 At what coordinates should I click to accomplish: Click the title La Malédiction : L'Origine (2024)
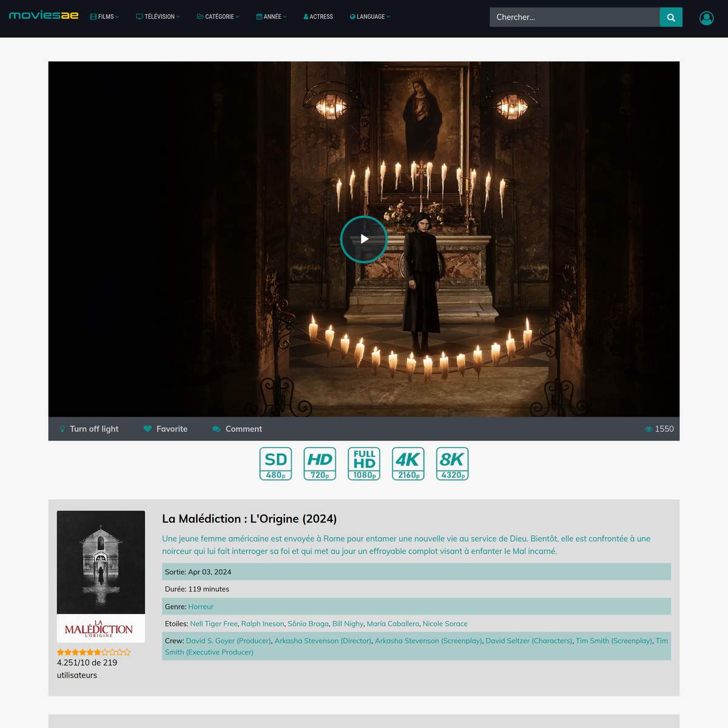[x=249, y=519]
